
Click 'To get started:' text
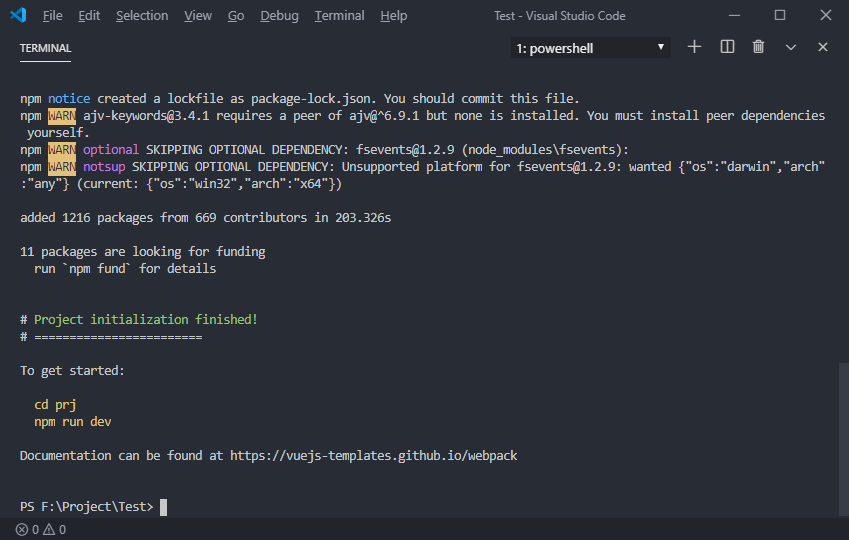72,371
